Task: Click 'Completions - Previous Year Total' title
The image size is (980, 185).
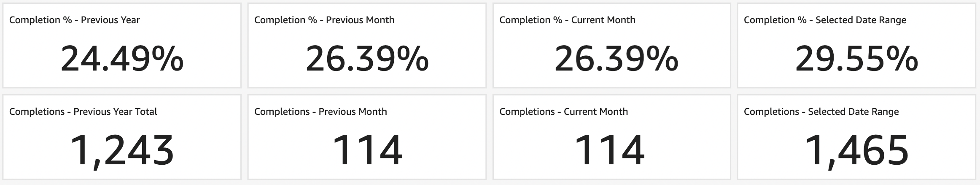Action: point(83,112)
